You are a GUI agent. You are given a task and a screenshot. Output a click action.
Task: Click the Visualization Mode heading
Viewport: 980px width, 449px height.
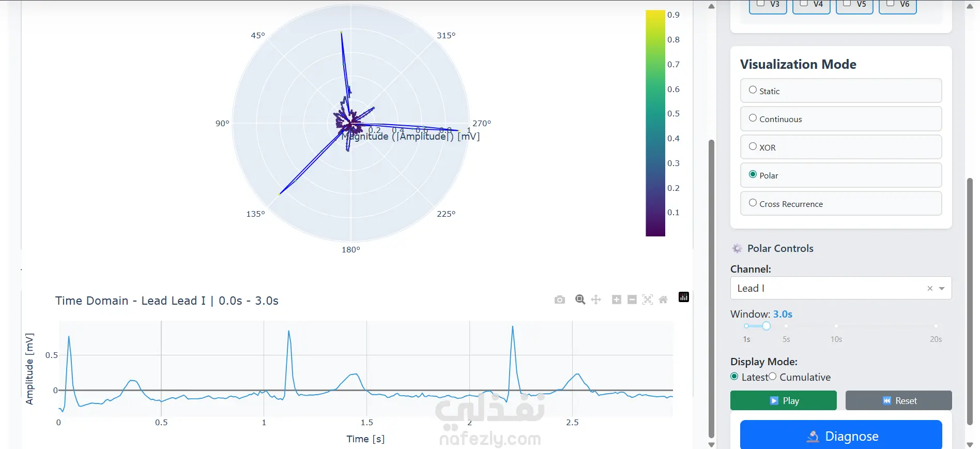tap(798, 64)
